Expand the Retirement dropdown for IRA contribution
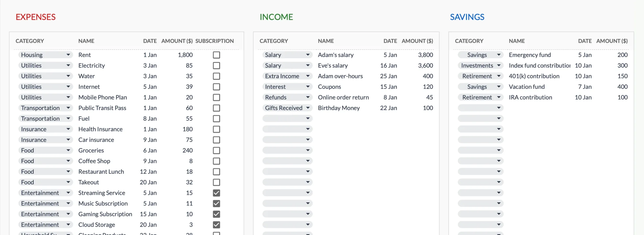The width and height of the screenshot is (644, 235). tap(481, 97)
